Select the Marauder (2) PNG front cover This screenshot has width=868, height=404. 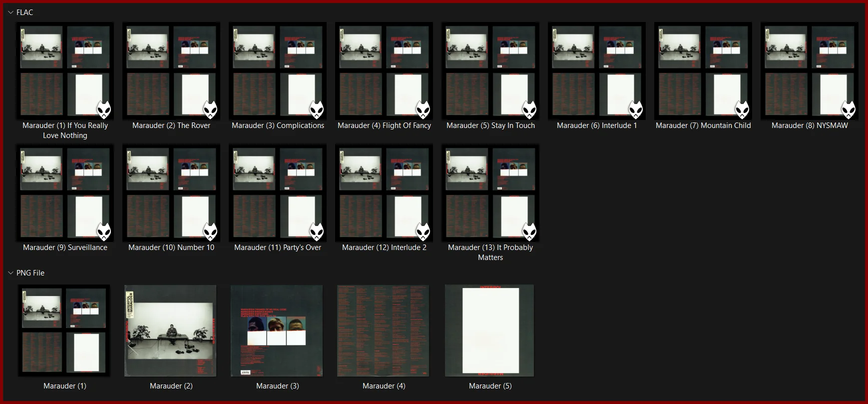(170, 330)
